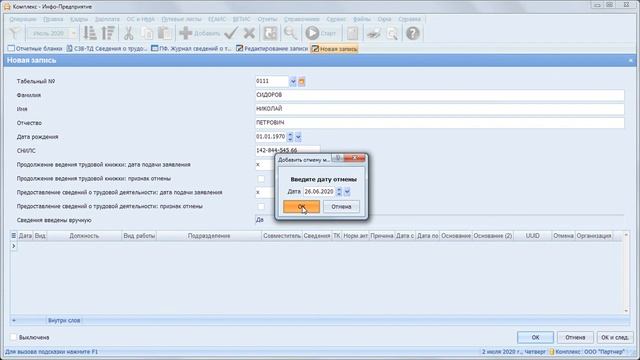Click the СНИЛС input field
This screenshot has width=640, height=360.
[287, 151]
